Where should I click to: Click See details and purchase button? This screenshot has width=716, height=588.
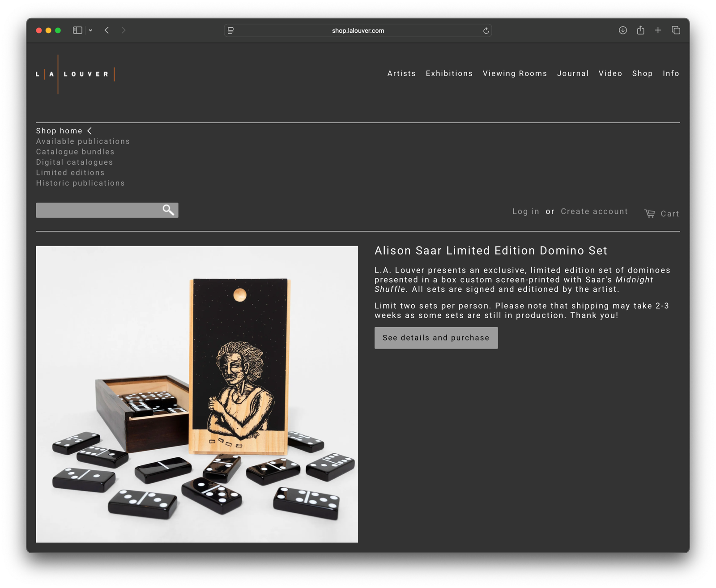coord(436,338)
